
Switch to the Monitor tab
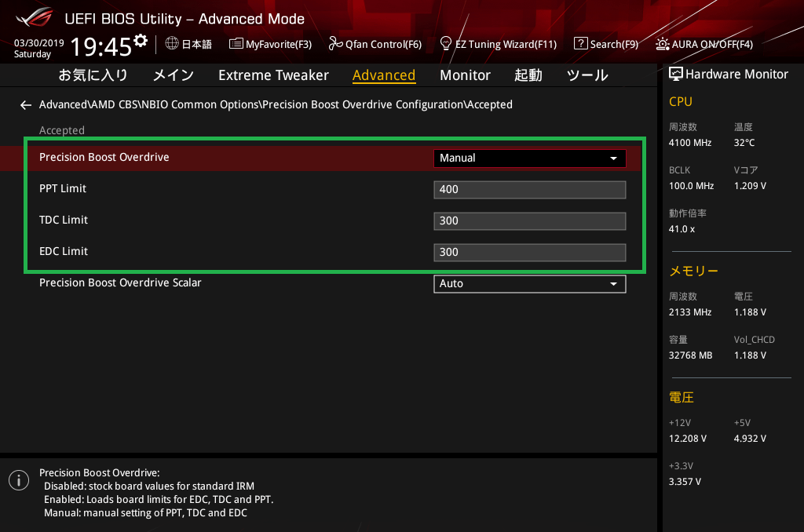click(x=465, y=75)
